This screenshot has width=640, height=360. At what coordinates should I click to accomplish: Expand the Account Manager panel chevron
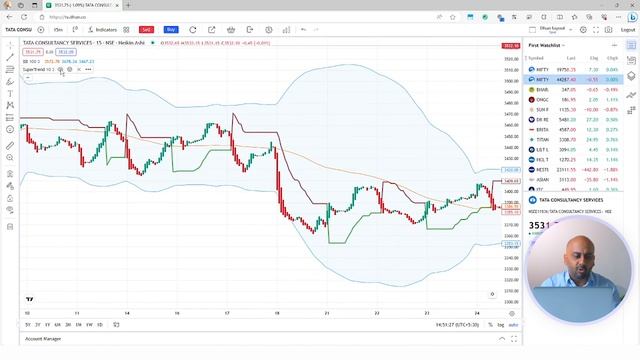(x=502, y=339)
